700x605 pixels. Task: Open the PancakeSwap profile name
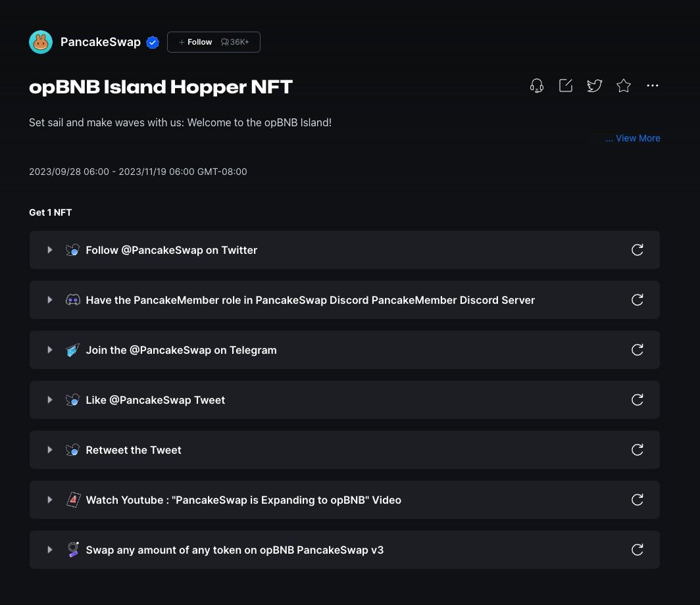101,42
